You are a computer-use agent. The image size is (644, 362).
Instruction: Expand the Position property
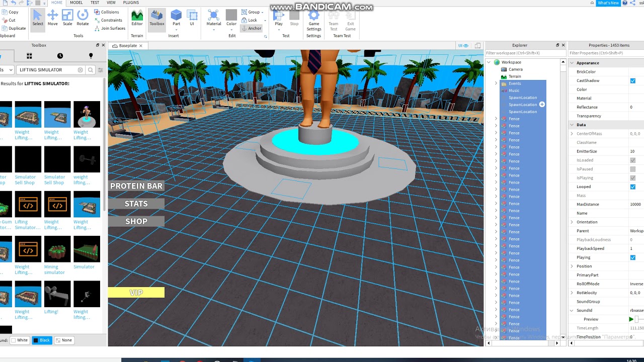(572, 266)
